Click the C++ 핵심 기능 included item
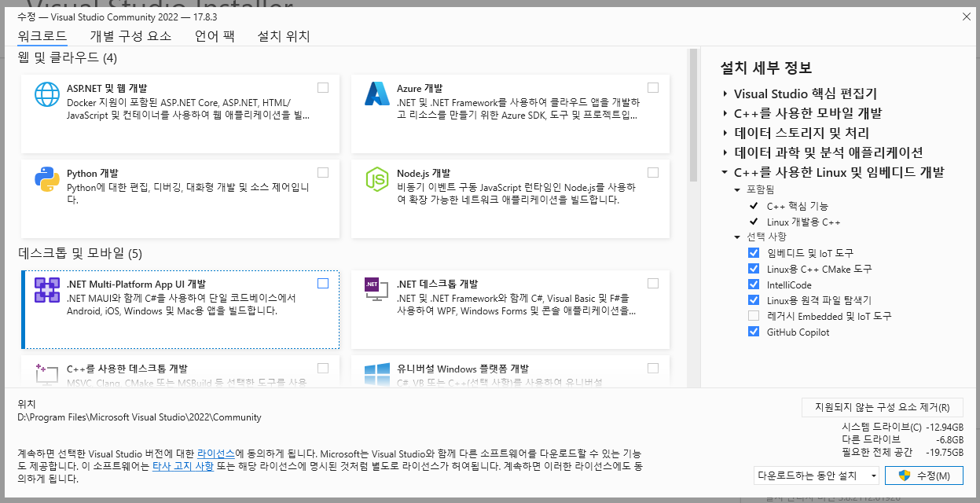This screenshot has height=503, width=980. tap(798, 206)
